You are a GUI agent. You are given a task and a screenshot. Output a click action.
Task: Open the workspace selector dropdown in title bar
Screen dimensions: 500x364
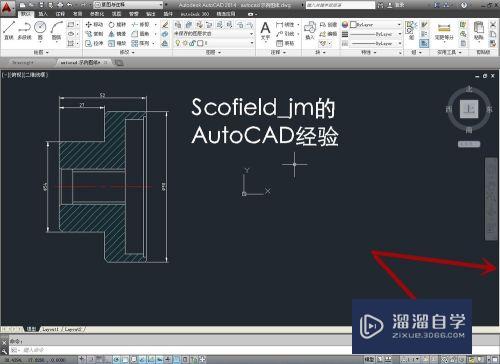click(x=128, y=5)
